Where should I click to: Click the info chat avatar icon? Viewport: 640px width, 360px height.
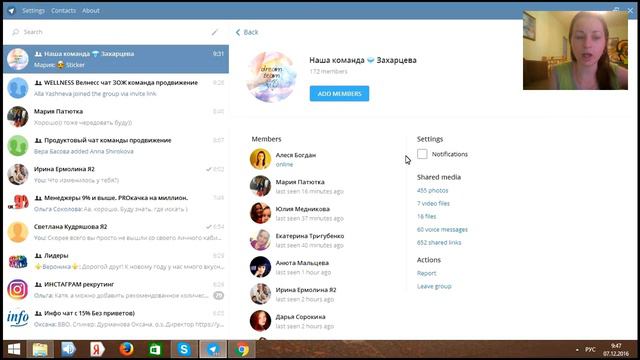coord(18,318)
